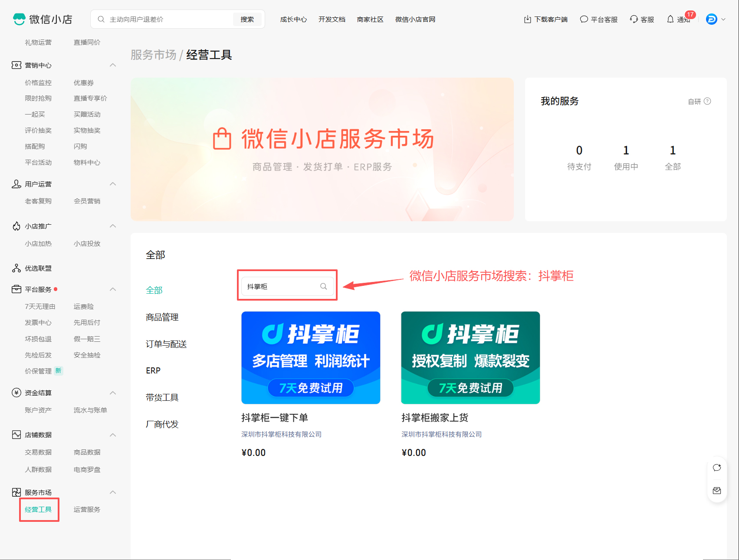Viewport: 739px width, 560px height.
Task: Open 电商罗盘 in sidebar
Action: point(87,469)
